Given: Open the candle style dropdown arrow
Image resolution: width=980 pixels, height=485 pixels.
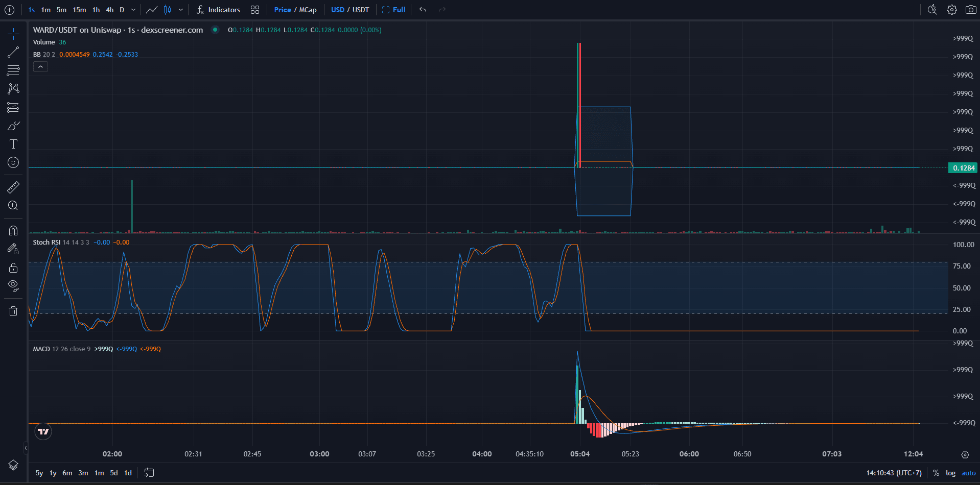Looking at the screenshot, I should (181, 9).
